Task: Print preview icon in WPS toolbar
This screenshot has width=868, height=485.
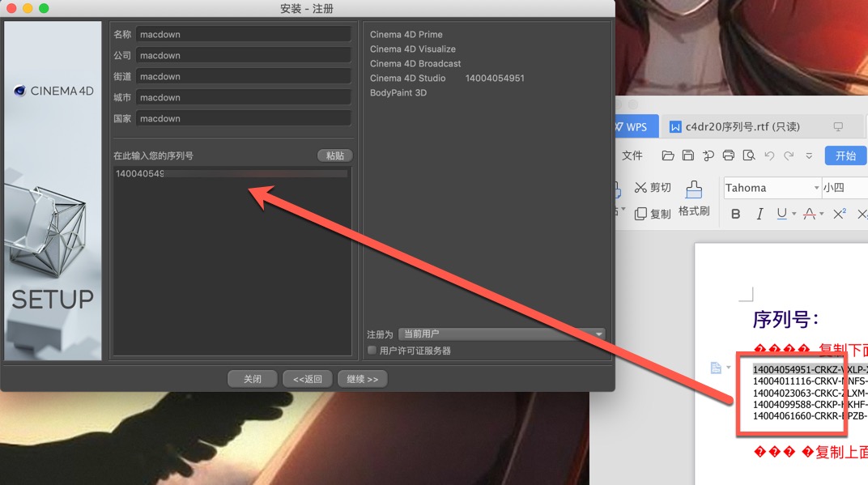Action: point(749,155)
